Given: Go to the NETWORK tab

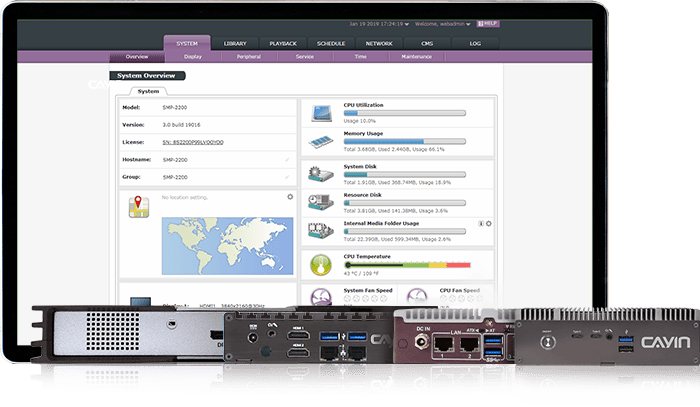Looking at the screenshot, I should [379, 44].
